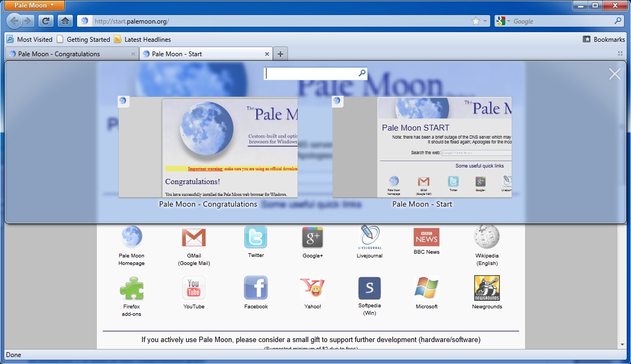Viewport: 631px width, 364px height.
Task: Open the Yahoo! quick link icon
Action: 313,288
